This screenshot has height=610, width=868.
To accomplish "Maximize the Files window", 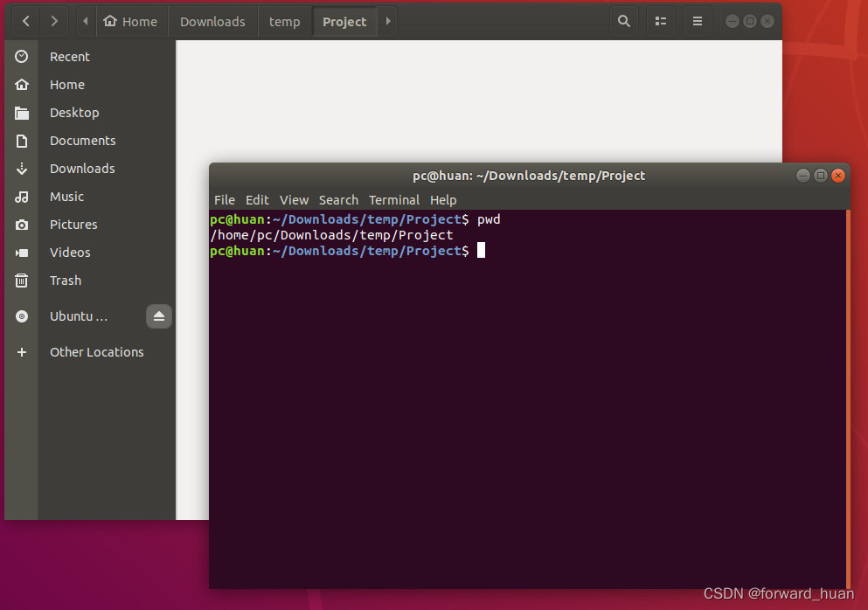I will [749, 21].
